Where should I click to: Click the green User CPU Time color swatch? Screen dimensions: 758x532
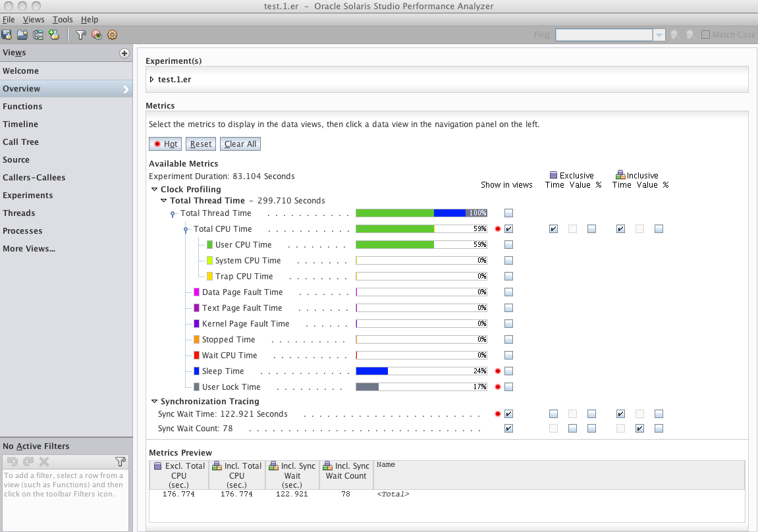point(210,245)
